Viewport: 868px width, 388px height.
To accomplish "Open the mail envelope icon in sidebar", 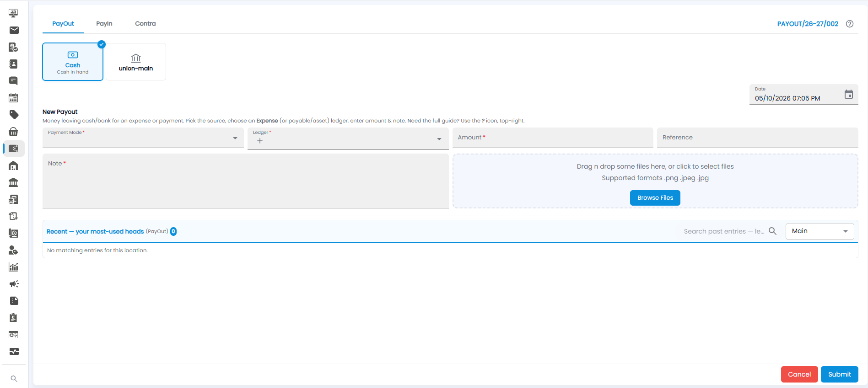I will pyautogui.click(x=14, y=30).
